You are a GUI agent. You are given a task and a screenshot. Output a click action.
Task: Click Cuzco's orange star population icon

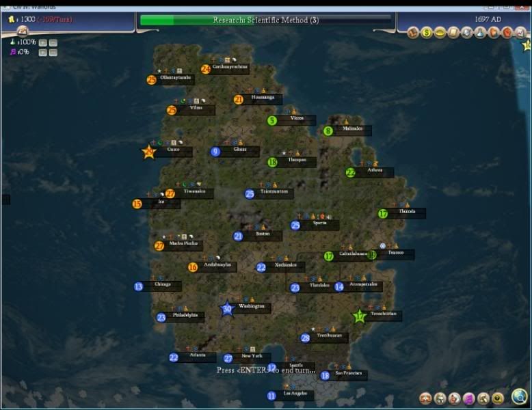click(x=148, y=152)
